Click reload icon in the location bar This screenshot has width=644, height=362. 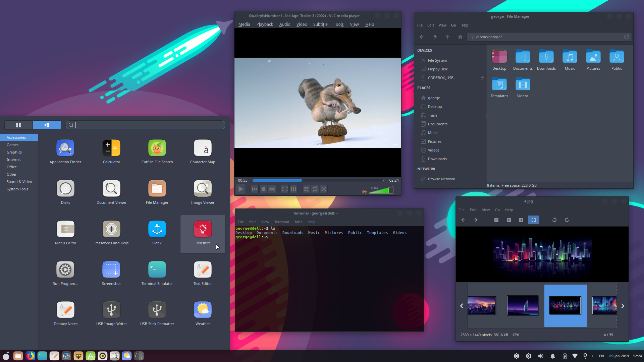[626, 37]
